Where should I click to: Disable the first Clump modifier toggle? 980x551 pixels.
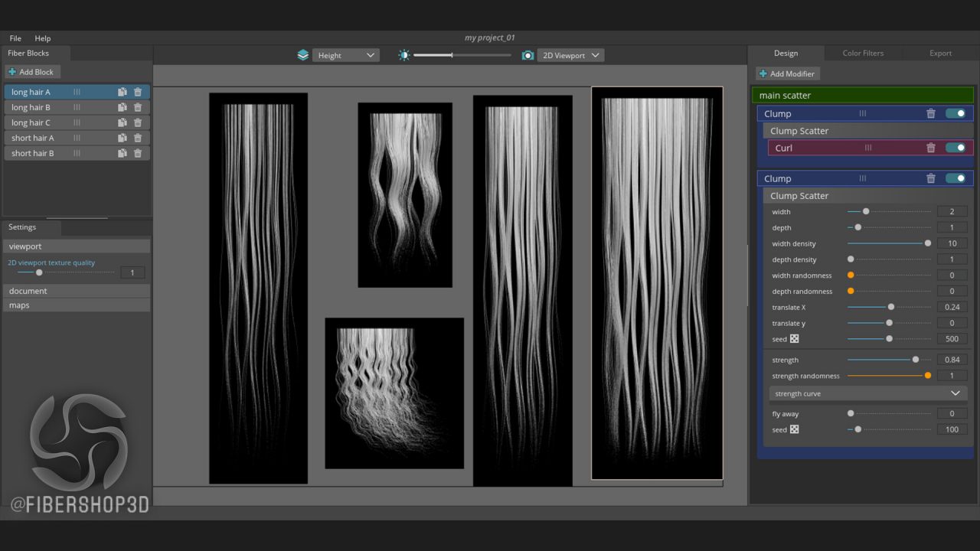pos(955,113)
